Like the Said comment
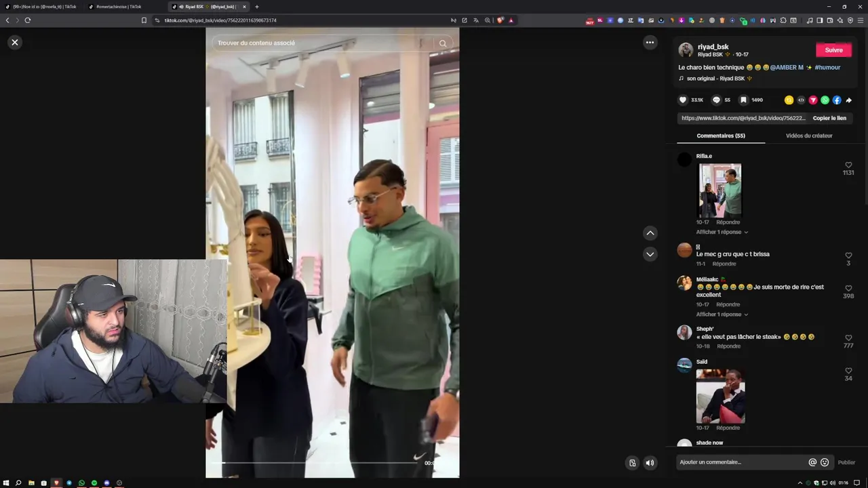868x488 pixels. [848, 371]
